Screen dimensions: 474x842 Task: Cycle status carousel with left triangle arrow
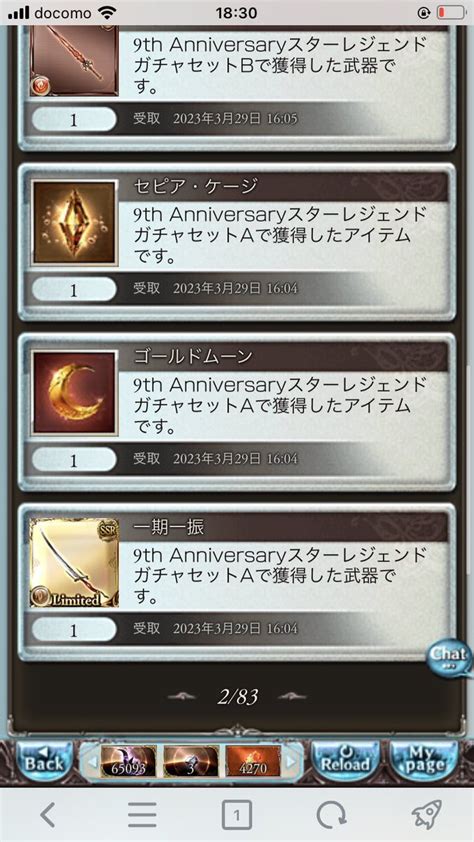92,761
